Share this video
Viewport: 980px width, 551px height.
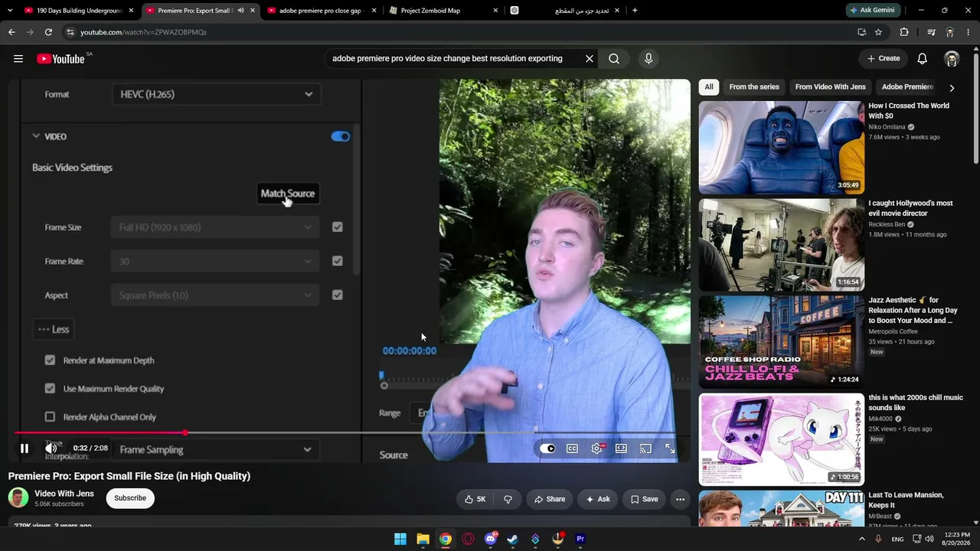550,499
